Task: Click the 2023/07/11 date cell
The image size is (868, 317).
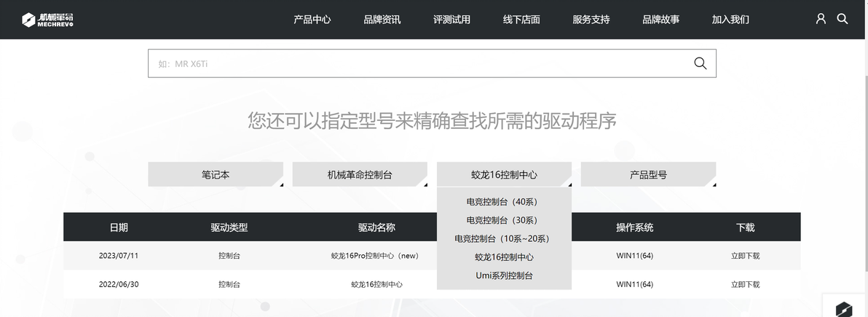Action: tap(119, 256)
